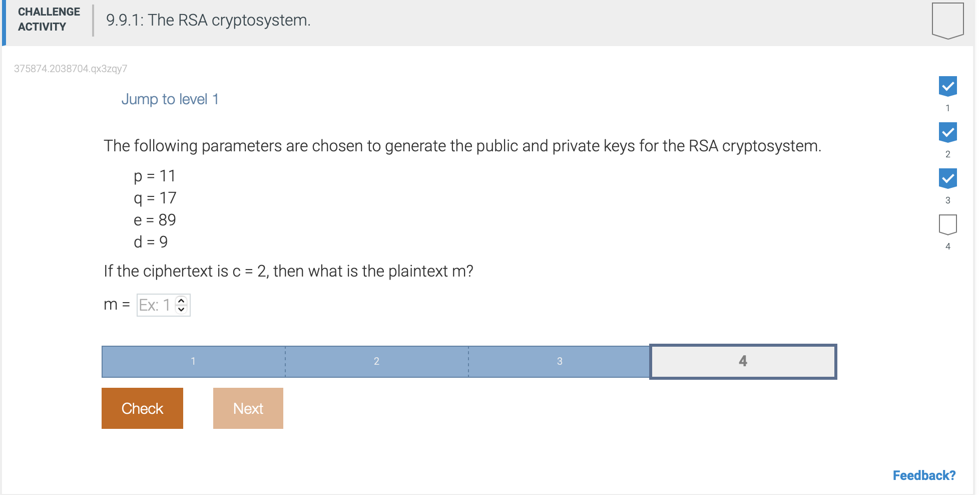
Task: Select level 1 segment in the progress bar
Action: coord(193,361)
